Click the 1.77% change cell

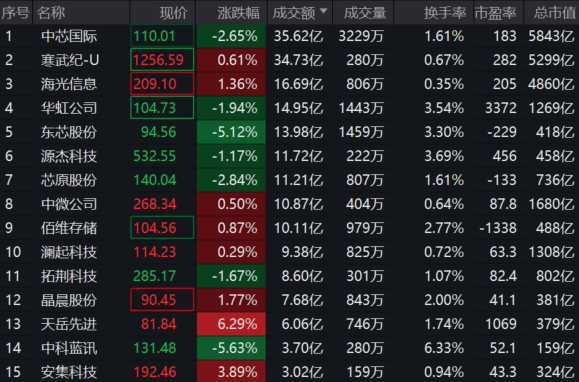231,300
